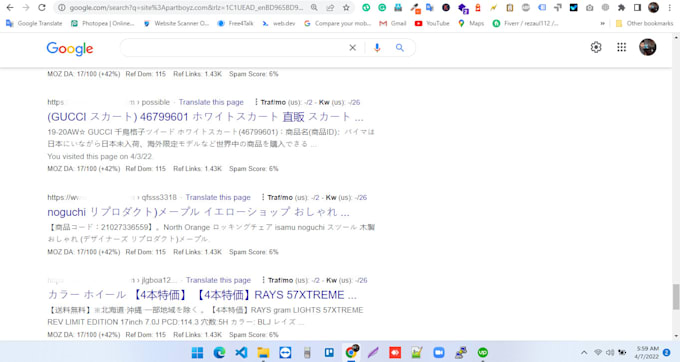
Task: Open the GUCCI 46799601 result title
Action: point(205,117)
